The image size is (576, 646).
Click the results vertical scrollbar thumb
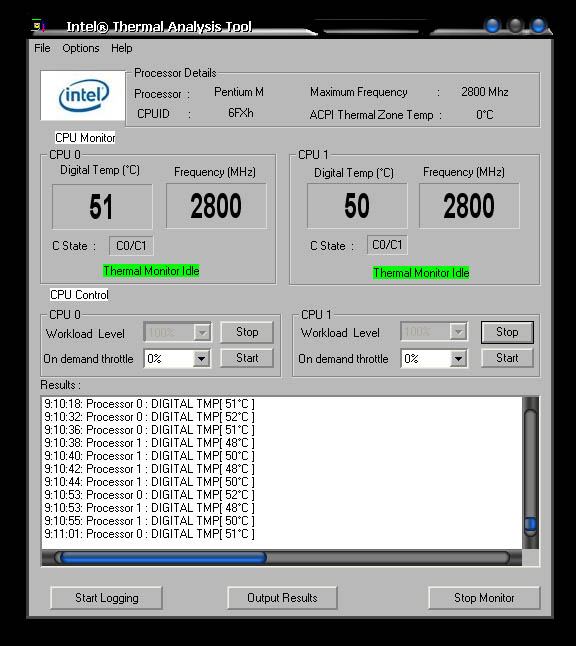click(x=531, y=524)
